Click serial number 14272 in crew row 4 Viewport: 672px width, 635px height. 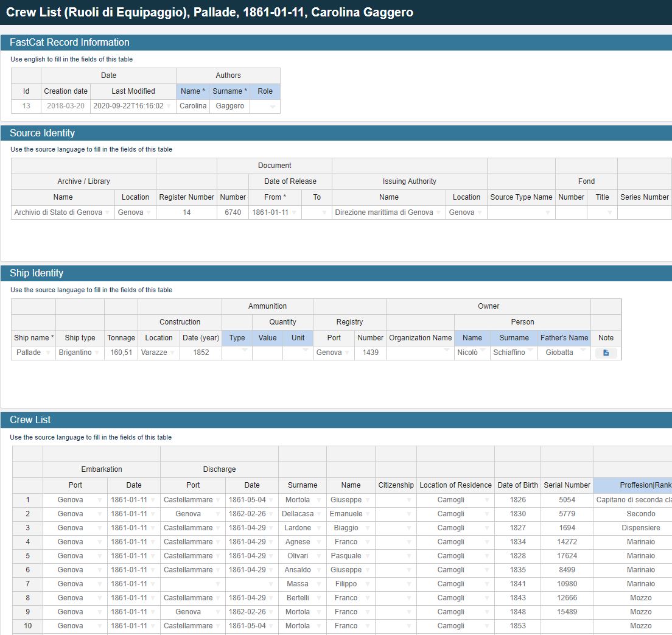(x=567, y=542)
